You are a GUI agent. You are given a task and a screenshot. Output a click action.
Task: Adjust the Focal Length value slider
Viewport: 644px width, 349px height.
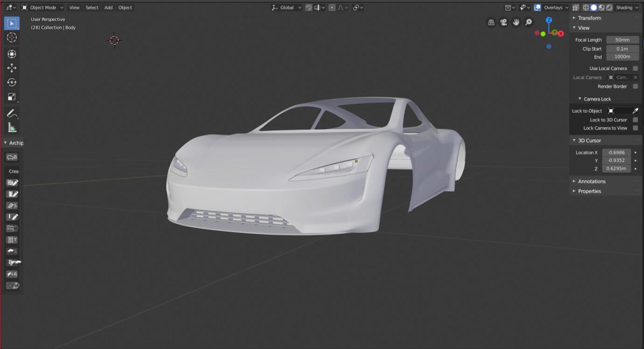tap(623, 40)
